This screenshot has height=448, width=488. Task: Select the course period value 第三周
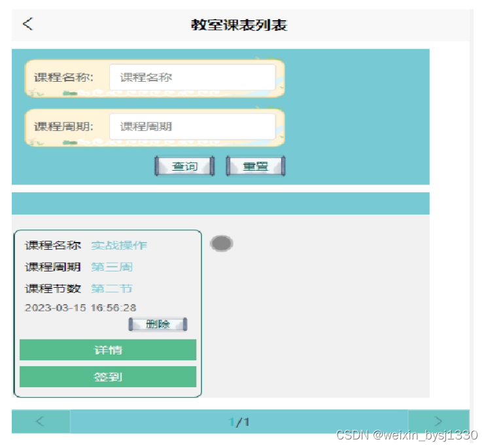(112, 267)
